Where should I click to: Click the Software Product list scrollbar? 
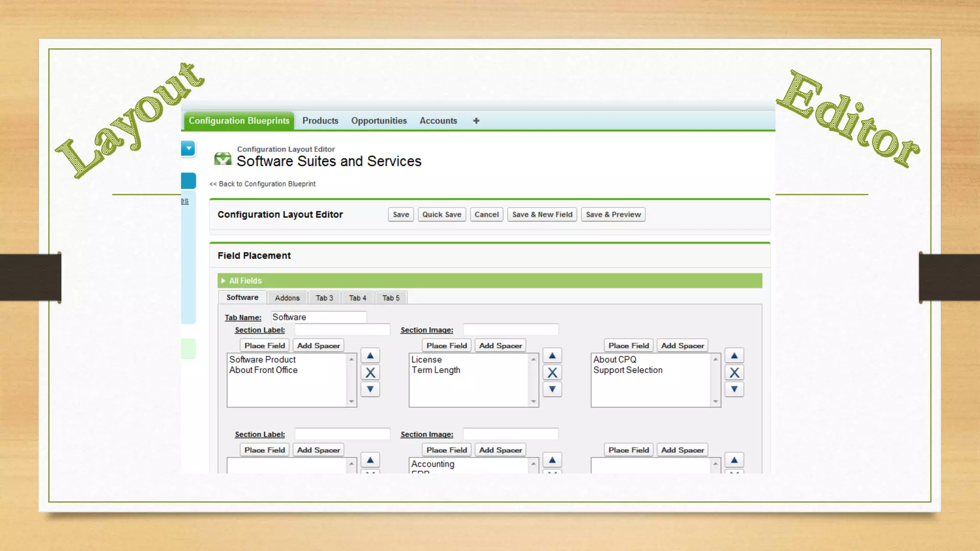(352, 380)
